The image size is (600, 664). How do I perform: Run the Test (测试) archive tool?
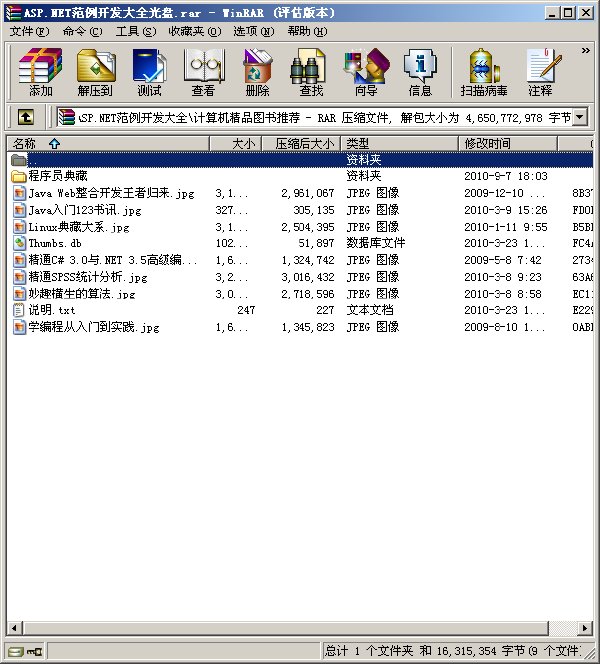[149, 72]
